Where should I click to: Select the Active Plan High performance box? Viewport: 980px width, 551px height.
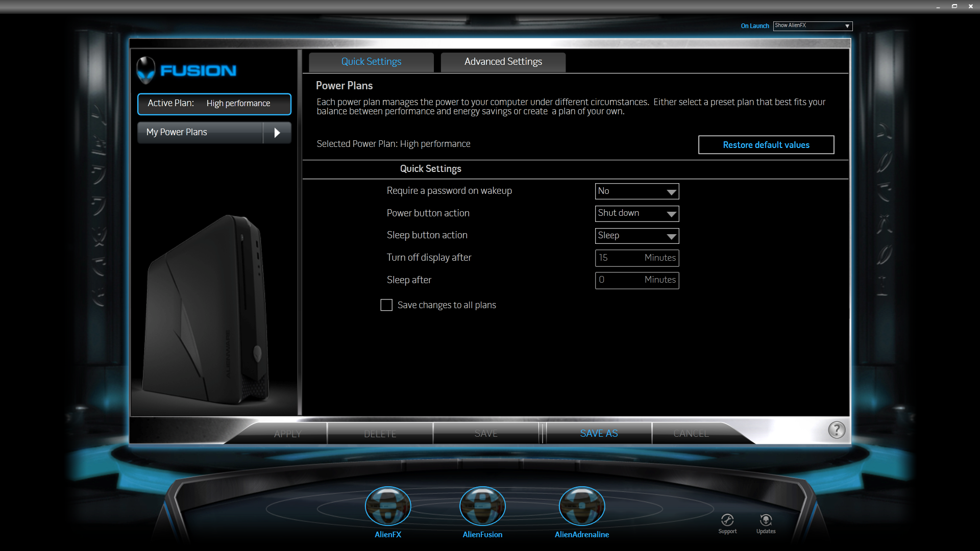(x=214, y=104)
